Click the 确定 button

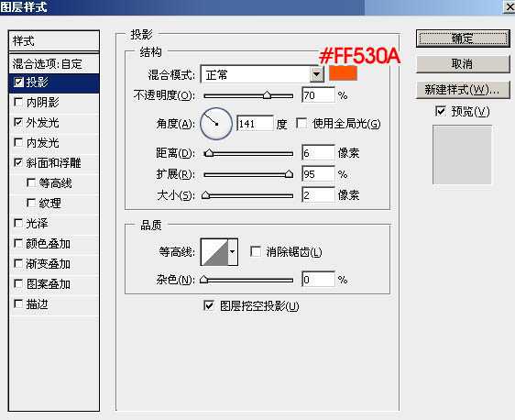click(x=463, y=39)
